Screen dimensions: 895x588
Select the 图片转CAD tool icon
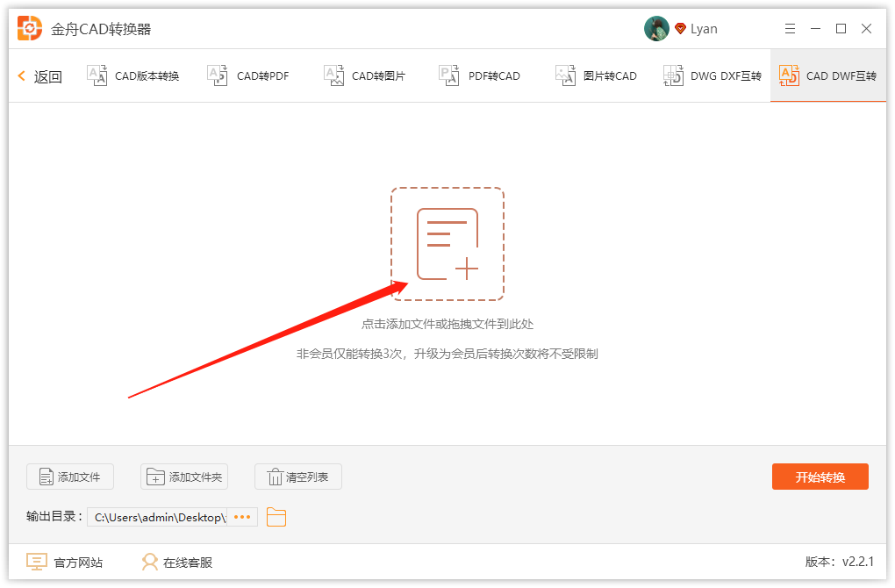[x=565, y=75]
